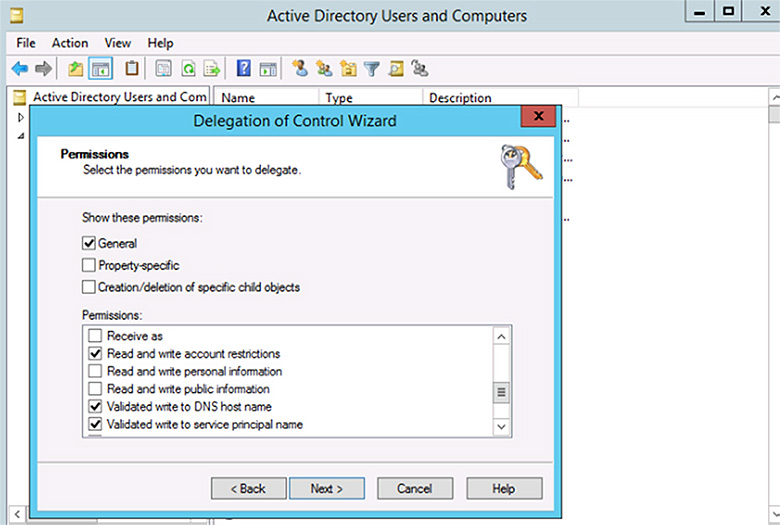Click the Paste clipboard icon in toolbar
The height and width of the screenshot is (525, 780).
[132, 68]
